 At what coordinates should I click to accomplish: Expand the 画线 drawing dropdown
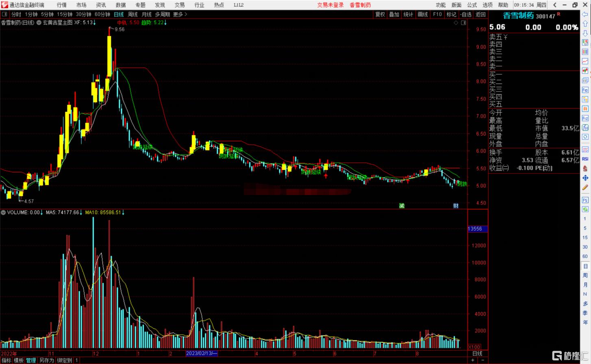[423, 14]
